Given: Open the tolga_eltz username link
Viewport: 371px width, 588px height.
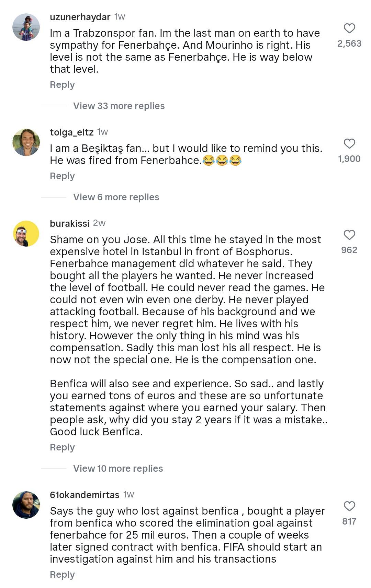Looking at the screenshot, I should tap(71, 132).
